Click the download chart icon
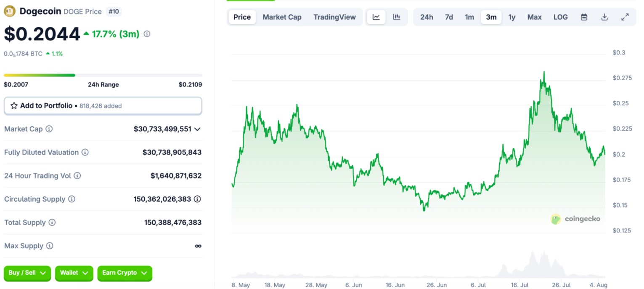 click(604, 17)
